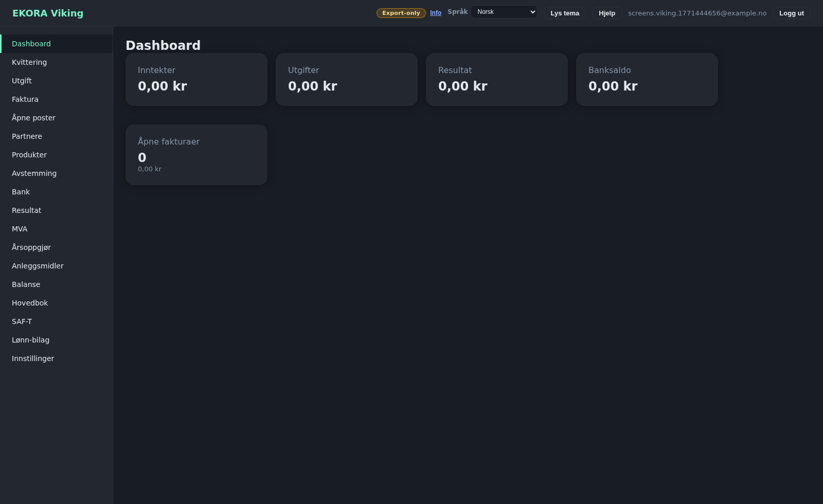Click the Info link
823x504 pixels.
click(x=436, y=13)
